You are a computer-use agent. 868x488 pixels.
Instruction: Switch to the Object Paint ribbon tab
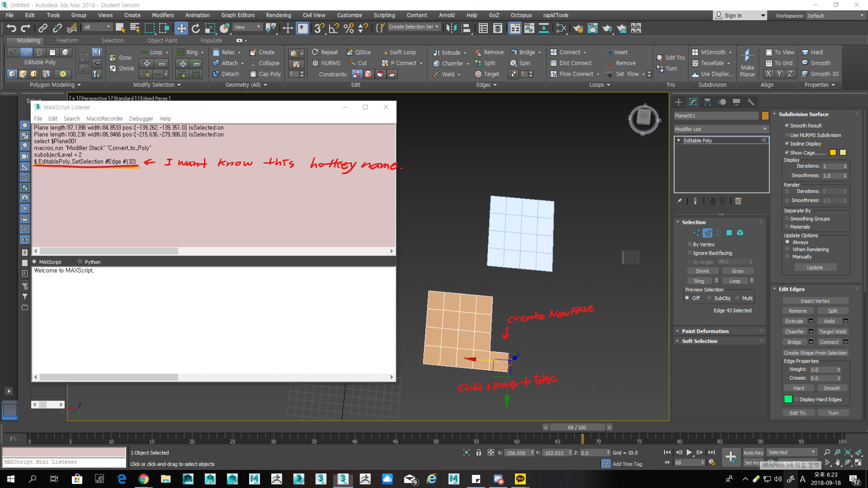click(162, 41)
